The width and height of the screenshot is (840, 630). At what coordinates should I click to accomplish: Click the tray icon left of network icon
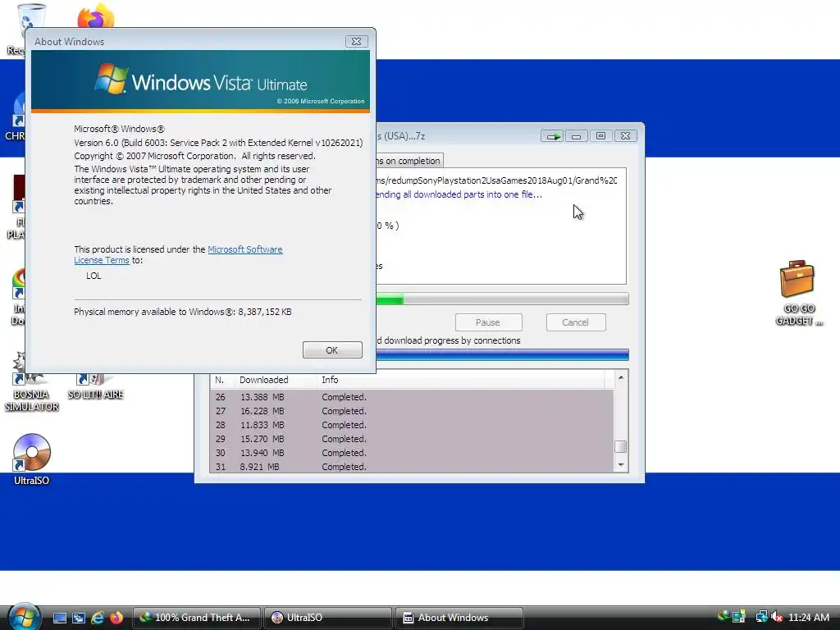pos(739,617)
